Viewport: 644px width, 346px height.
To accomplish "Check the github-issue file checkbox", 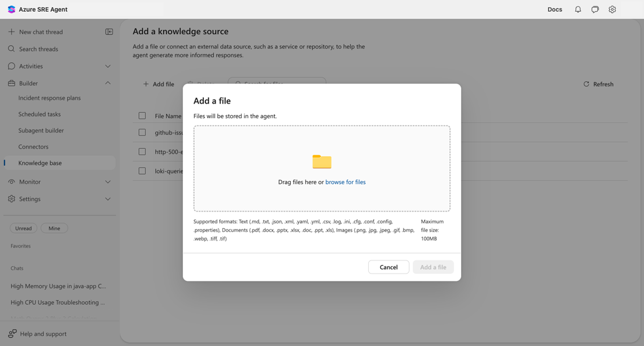I will [142, 132].
